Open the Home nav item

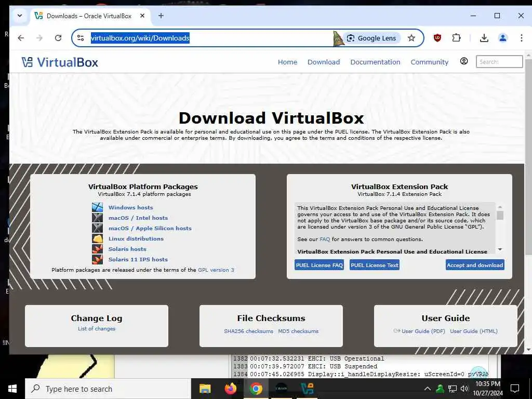[287, 62]
